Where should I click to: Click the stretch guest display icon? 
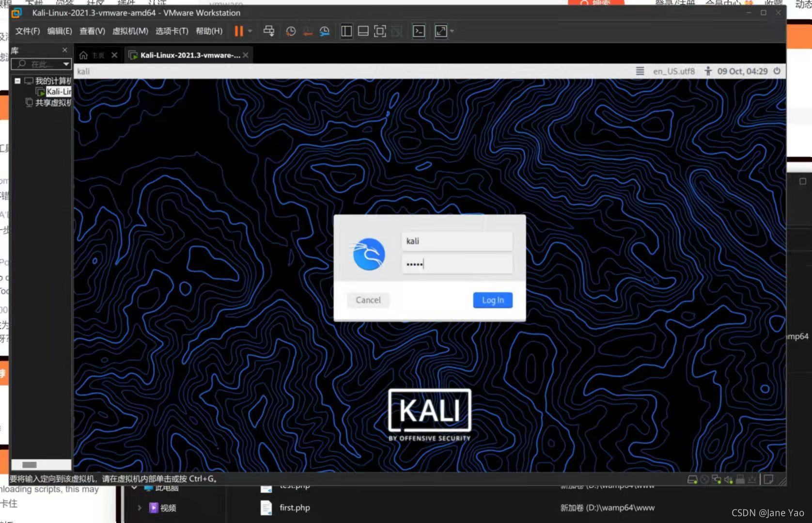tap(441, 32)
